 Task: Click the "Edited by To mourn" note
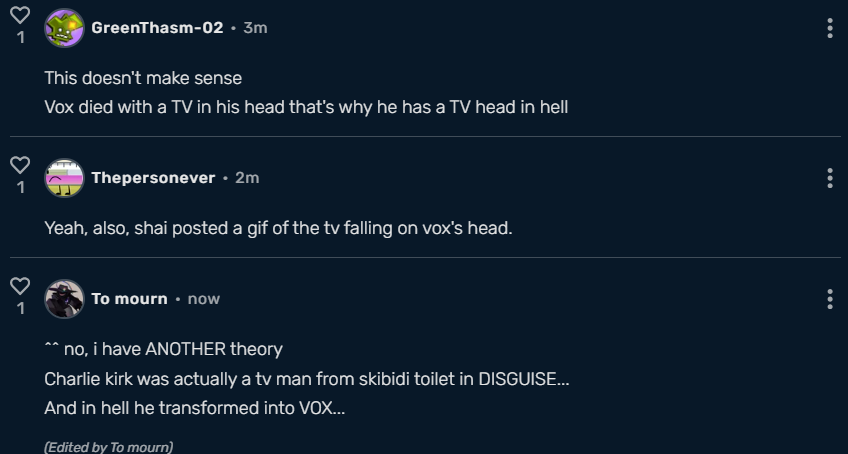point(109,447)
